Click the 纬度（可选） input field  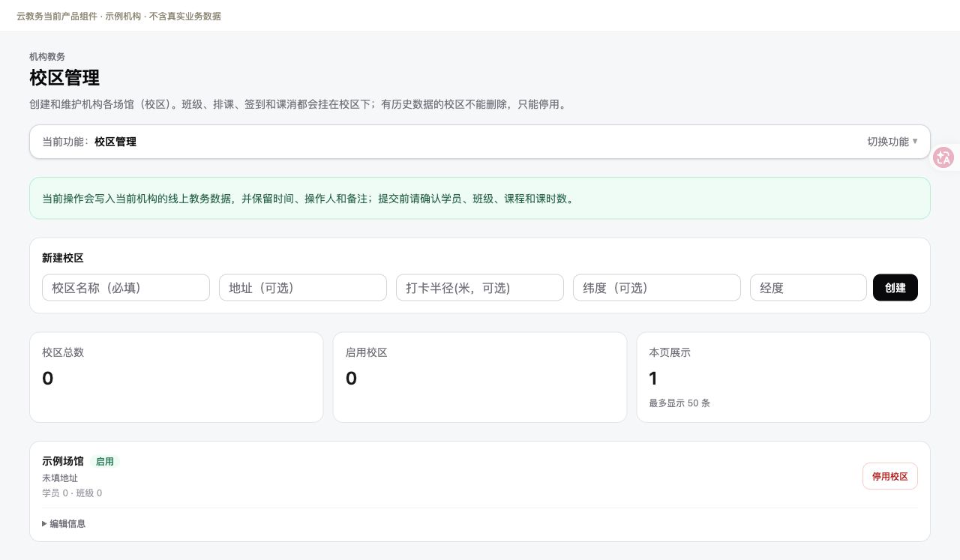[x=657, y=288]
